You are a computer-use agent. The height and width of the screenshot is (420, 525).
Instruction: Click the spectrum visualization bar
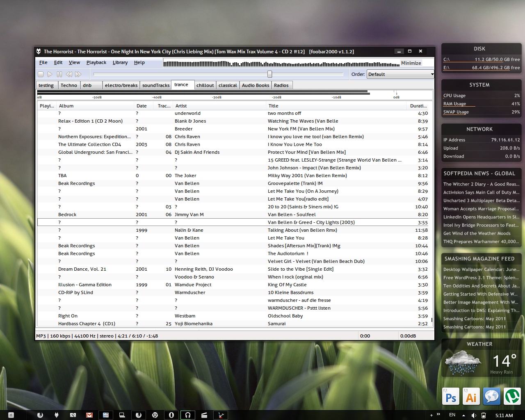281,63
